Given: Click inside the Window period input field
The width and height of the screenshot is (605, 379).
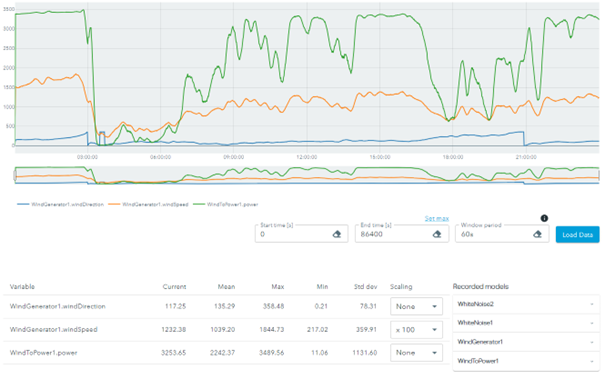Looking at the screenshot, I should (x=494, y=234).
